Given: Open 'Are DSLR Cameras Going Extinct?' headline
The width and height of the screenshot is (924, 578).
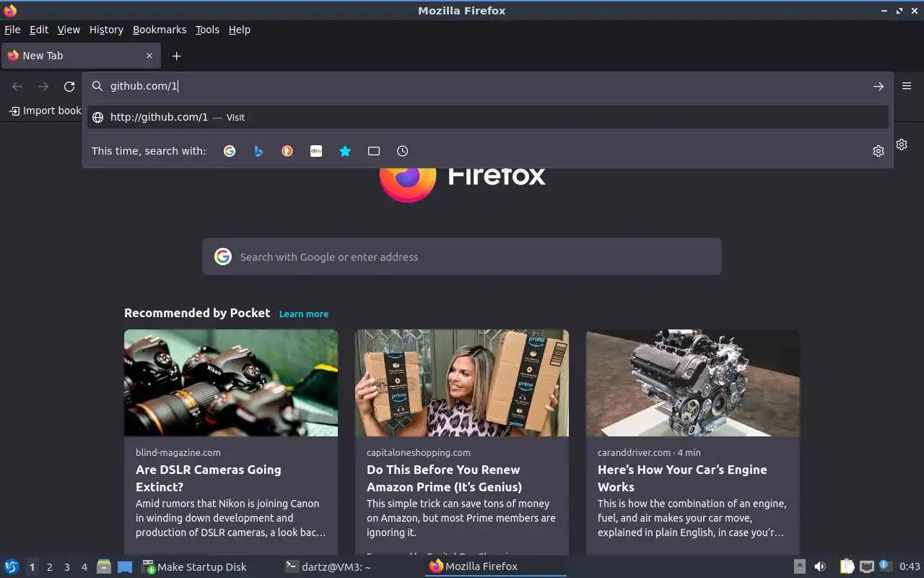Looking at the screenshot, I should pos(209,478).
